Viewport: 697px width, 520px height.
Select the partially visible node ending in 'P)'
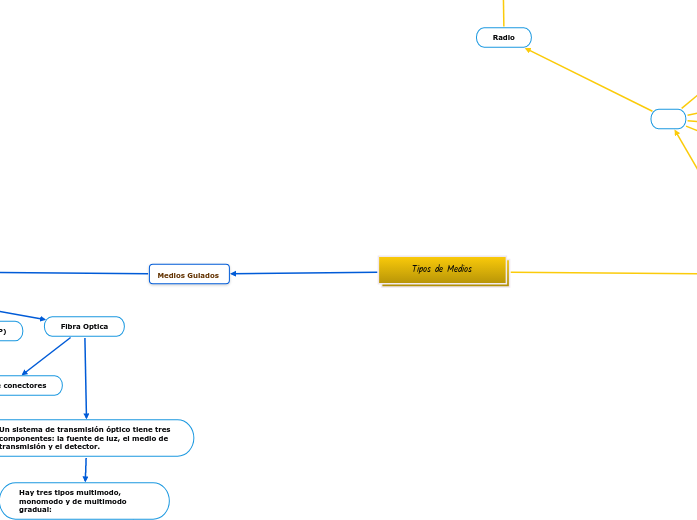point(8,331)
